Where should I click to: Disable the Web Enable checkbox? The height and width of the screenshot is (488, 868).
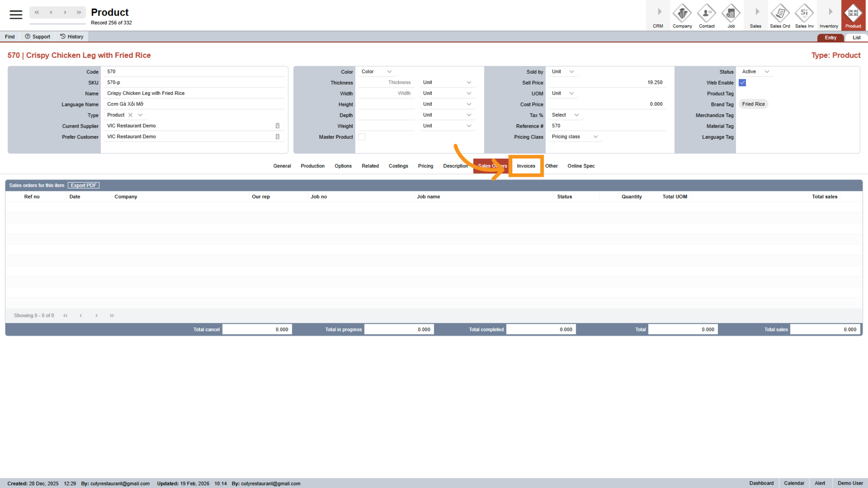pyautogui.click(x=742, y=82)
